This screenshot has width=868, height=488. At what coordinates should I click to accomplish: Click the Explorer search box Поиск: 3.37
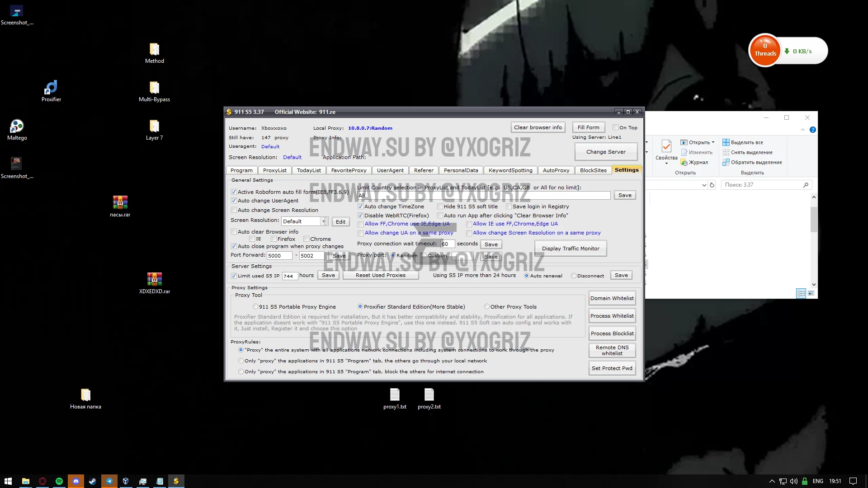(766, 185)
